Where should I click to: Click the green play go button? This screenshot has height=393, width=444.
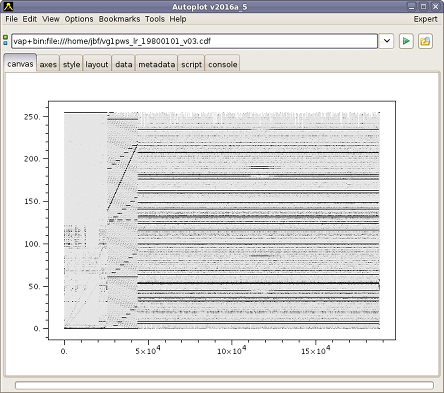[x=406, y=41]
